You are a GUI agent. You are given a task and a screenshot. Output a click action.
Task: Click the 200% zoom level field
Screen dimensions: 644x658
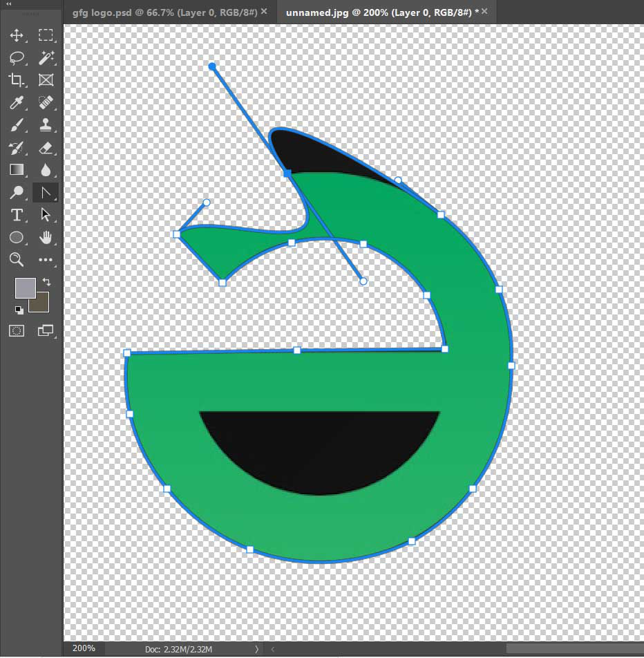[84, 648]
